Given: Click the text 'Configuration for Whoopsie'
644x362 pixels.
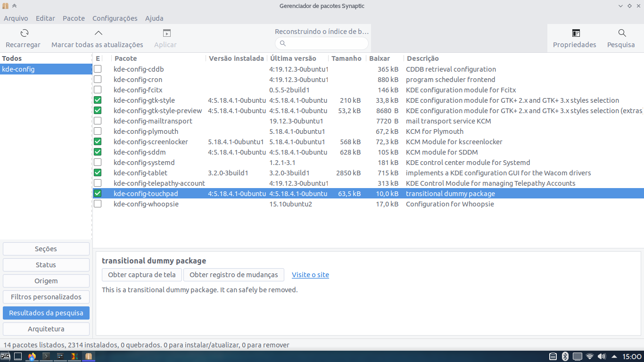Looking at the screenshot, I should [450, 204].
